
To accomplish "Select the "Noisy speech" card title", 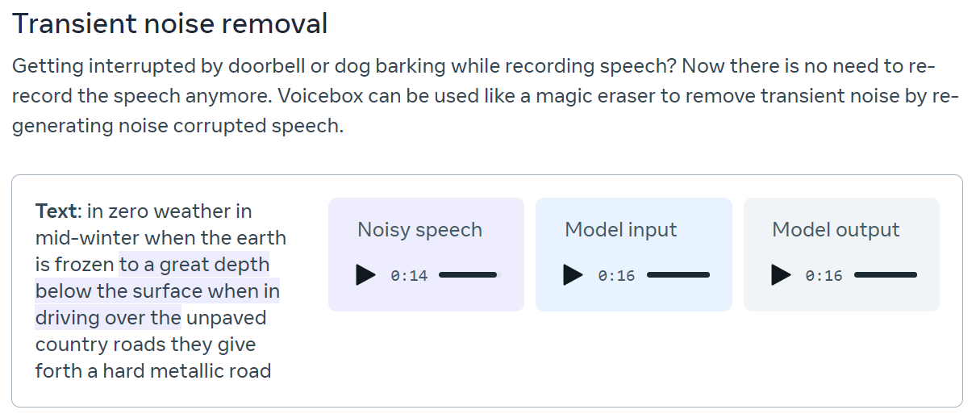I will point(419,230).
